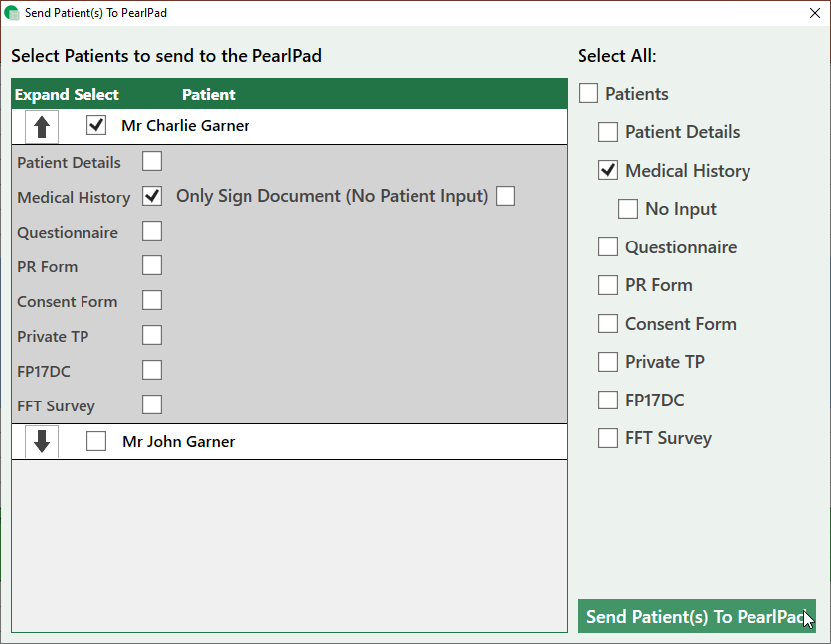Click Send Patient(s) To PearlPad button
Screen dimensions: 831x644
point(696,616)
